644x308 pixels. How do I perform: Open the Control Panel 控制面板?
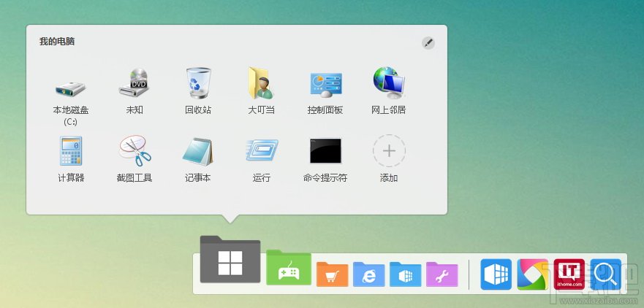coord(325,85)
